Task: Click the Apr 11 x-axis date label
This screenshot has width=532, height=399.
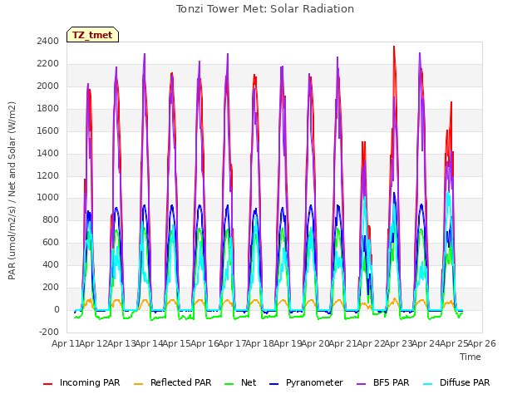Action: pos(66,344)
